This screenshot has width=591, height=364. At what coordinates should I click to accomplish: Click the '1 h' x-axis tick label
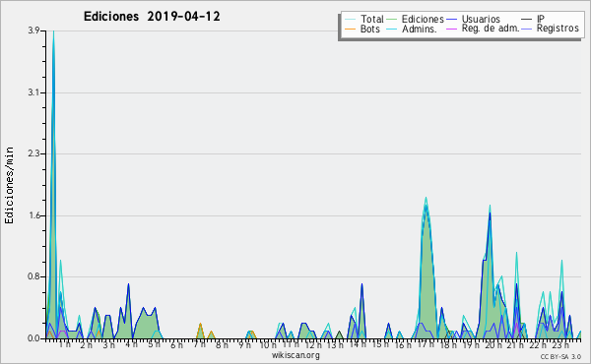65,344
